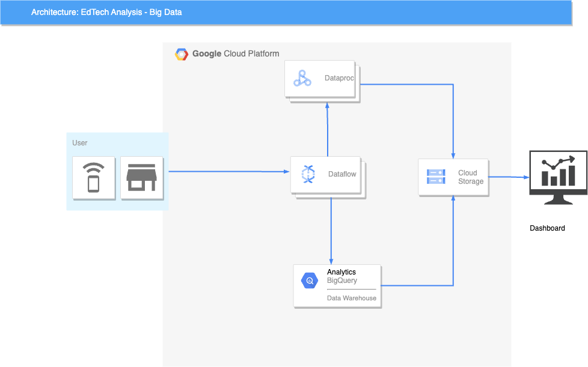The width and height of the screenshot is (588, 367).
Task: Click the BigQuery hexagon icon
Action: tap(310, 281)
